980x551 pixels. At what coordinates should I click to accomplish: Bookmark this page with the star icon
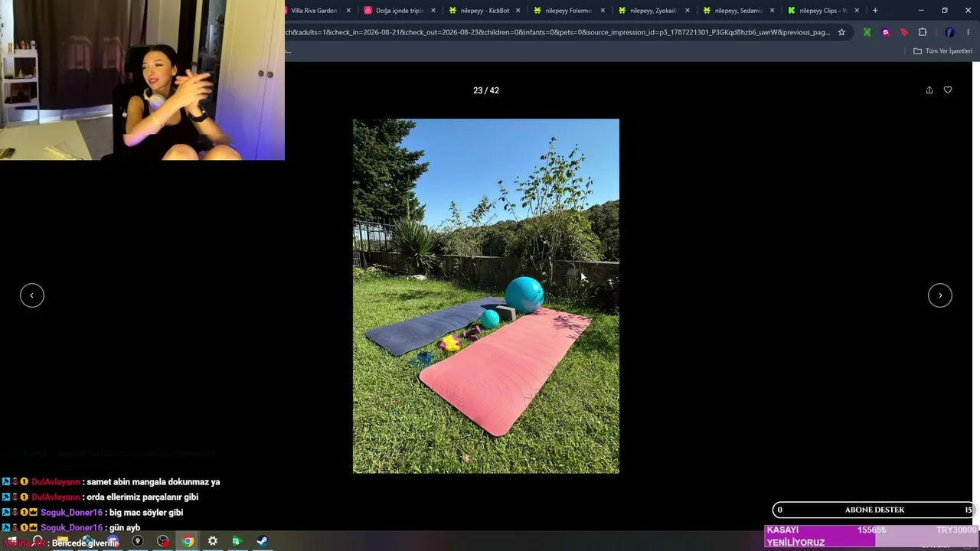click(x=841, y=32)
